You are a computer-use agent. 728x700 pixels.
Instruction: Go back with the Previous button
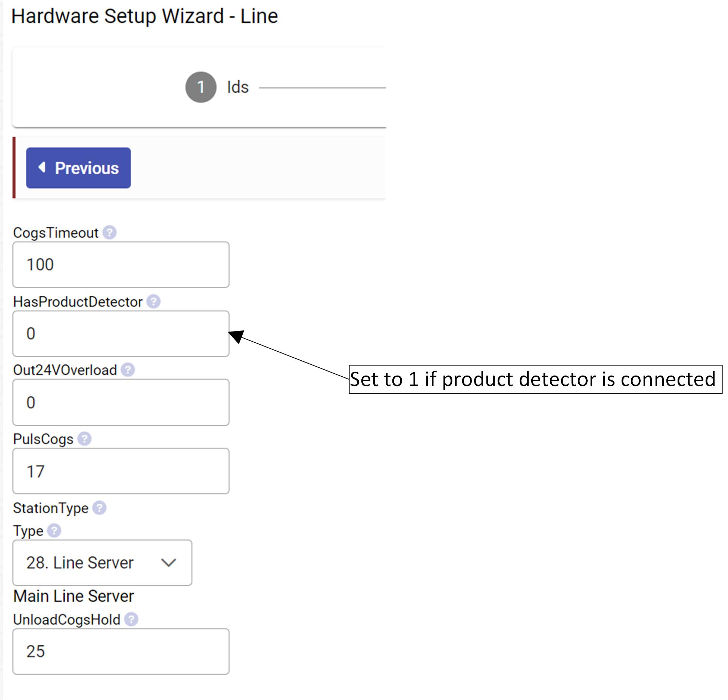click(x=78, y=168)
